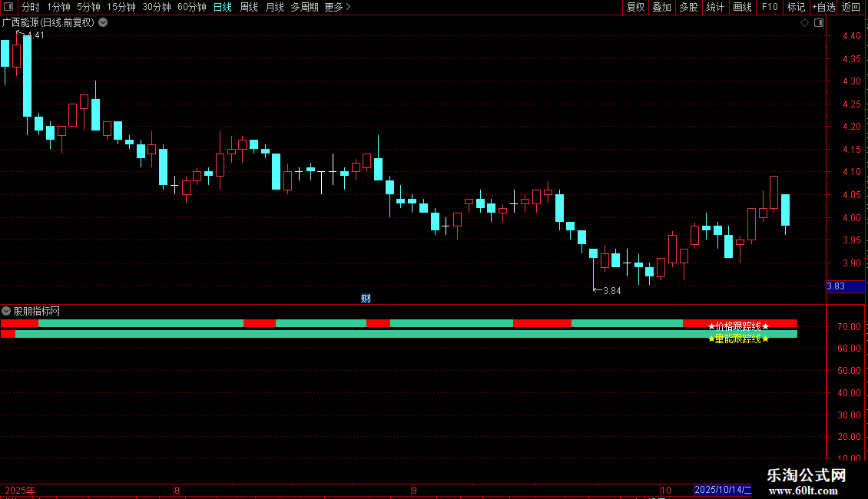The height and width of the screenshot is (499, 868).
Task: Switch to 月线 monthly chart
Action: pyautogui.click(x=274, y=7)
